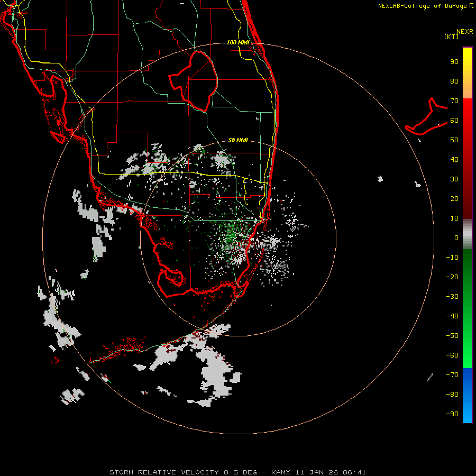Pick the blue segment of the color bar
This screenshot has height=476, width=476.
(x=467, y=396)
